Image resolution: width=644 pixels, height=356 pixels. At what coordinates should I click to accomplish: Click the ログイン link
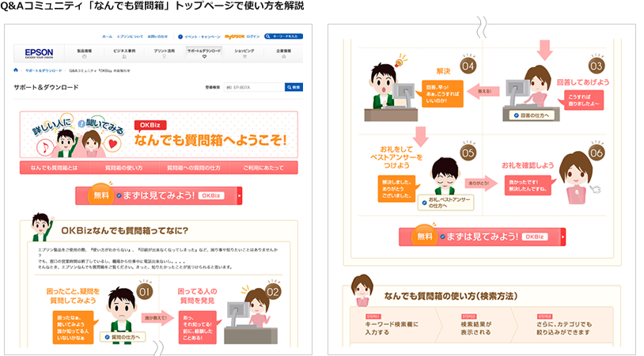point(253,36)
